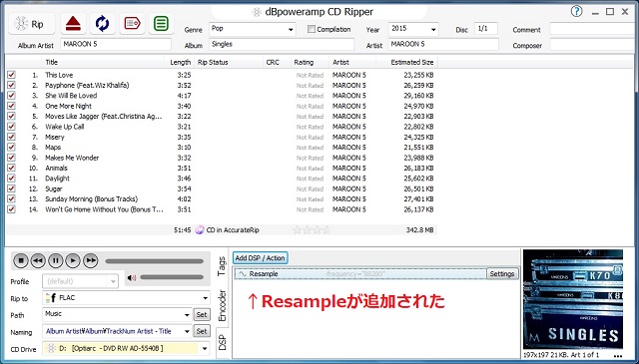Enable the Compilation checkbox
This screenshot has width=639, height=364.
(x=312, y=29)
